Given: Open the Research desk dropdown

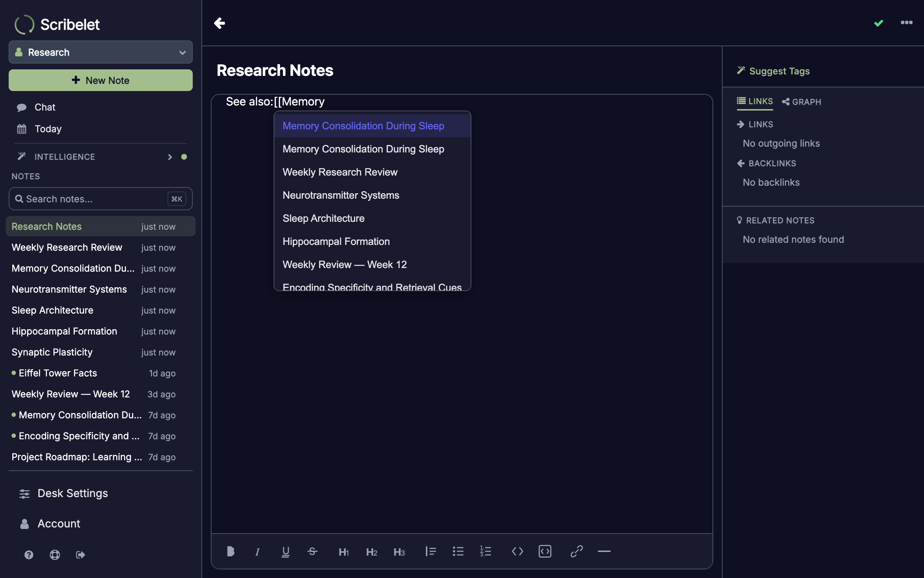Looking at the screenshot, I should (100, 52).
